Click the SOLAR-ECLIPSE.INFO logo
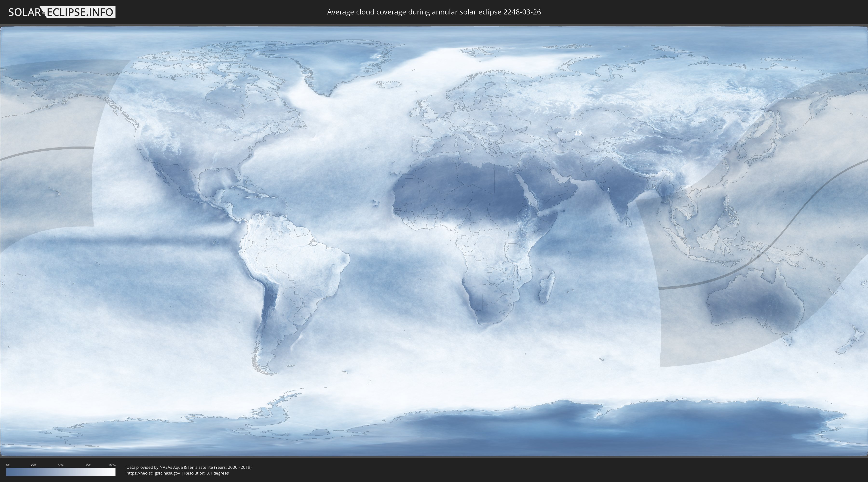The image size is (868, 482). point(62,12)
